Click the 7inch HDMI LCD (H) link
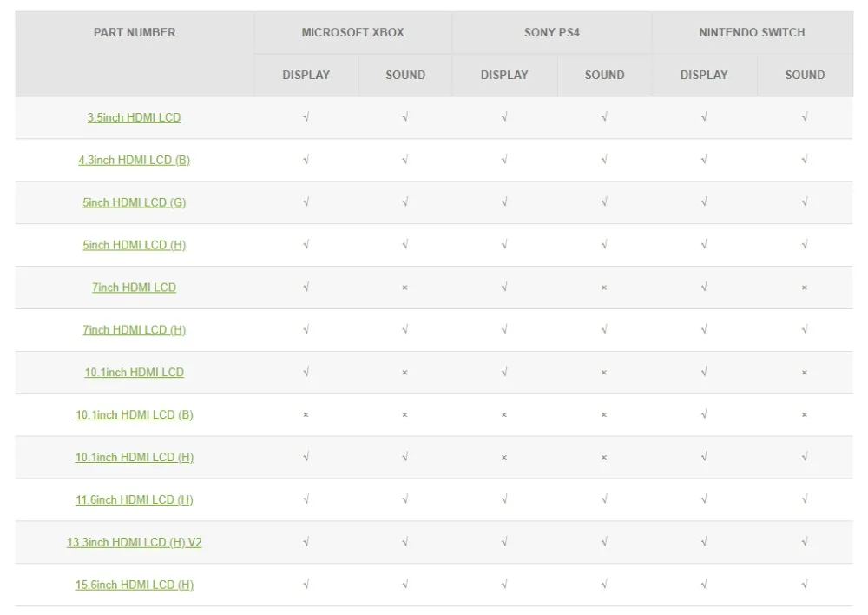The width and height of the screenshot is (868, 615). coord(134,330)
